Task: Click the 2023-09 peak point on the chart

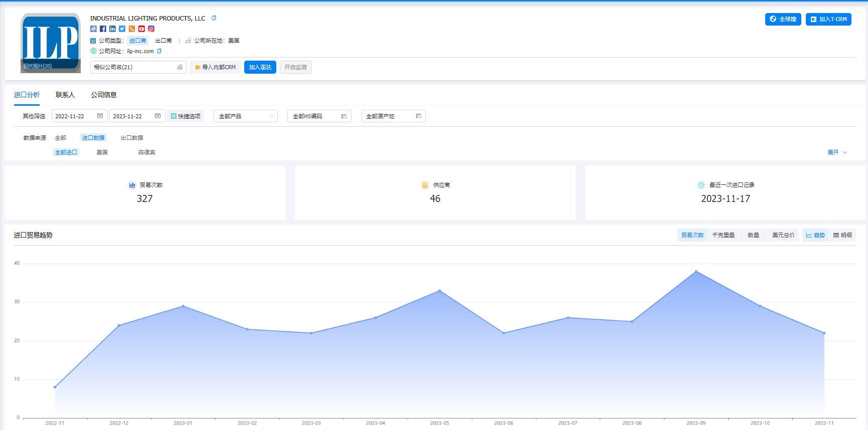Action: tap(696, 271)
